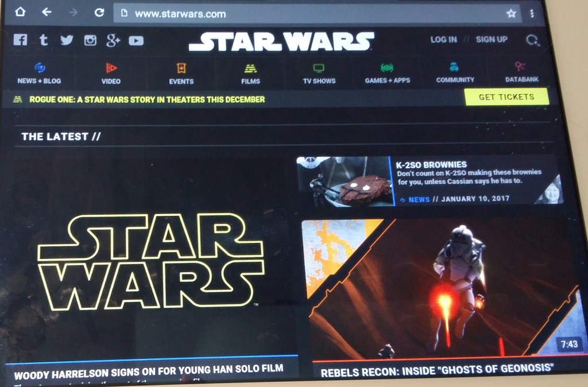Open the News + Blog section

(x=39, y=80)
